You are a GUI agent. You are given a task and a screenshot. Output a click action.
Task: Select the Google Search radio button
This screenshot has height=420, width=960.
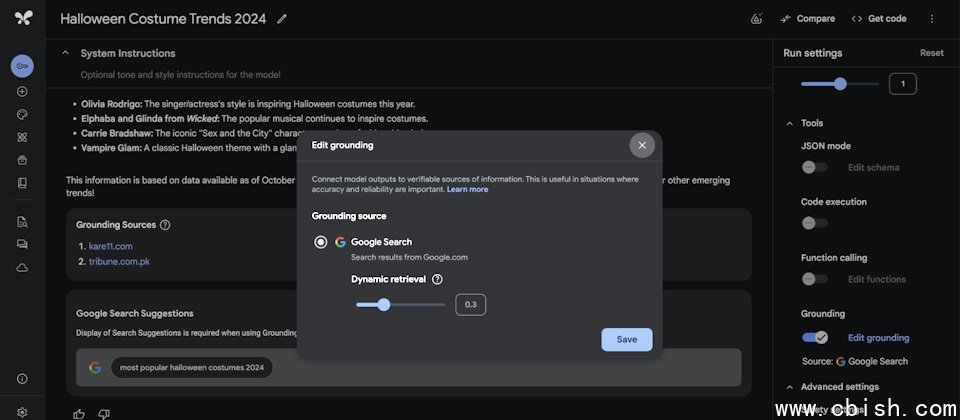320,242
